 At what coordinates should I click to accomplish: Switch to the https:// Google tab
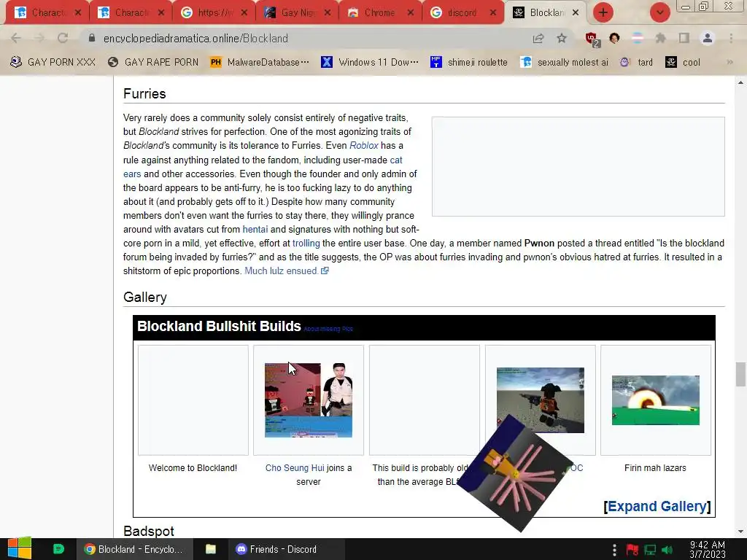coord(213,12)
